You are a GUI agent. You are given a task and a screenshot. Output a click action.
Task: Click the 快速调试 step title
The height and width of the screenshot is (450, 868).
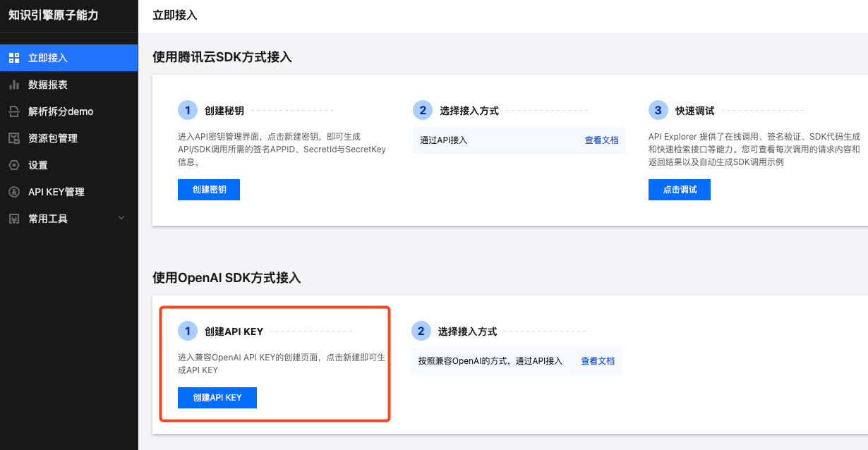coord(695,111)
